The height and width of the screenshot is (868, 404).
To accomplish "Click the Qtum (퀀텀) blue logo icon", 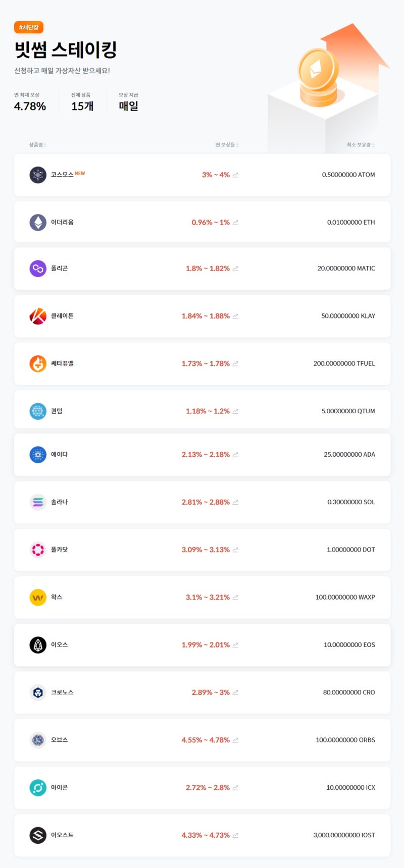I will coord(37,411).
